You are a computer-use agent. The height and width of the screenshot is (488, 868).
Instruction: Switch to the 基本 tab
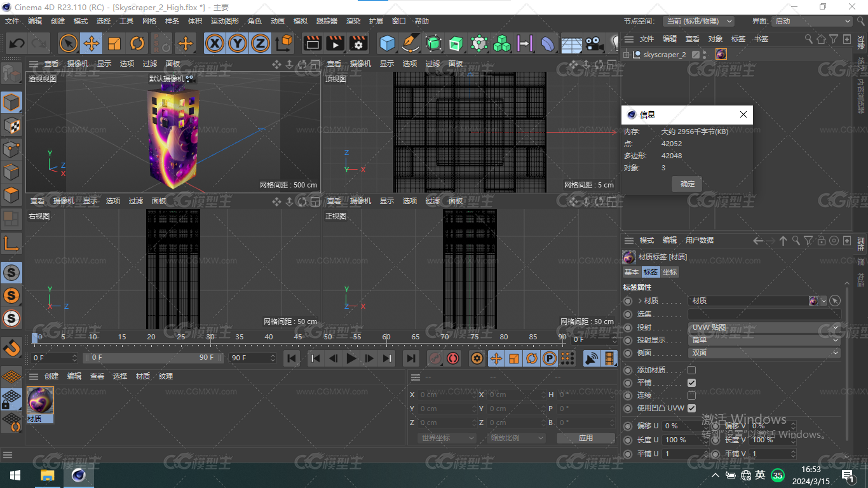click(x=632, y=272)
